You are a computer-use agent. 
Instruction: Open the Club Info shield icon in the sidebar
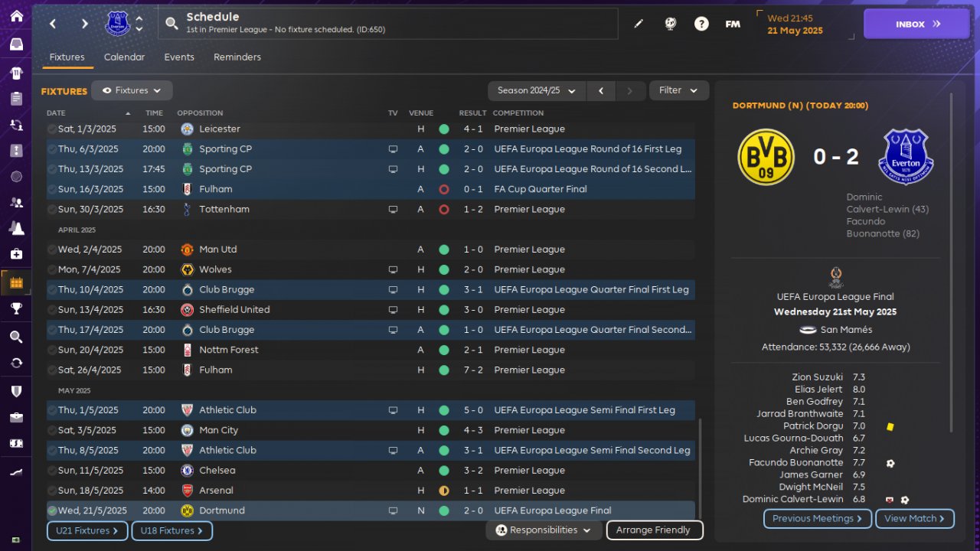coord(16,390)
